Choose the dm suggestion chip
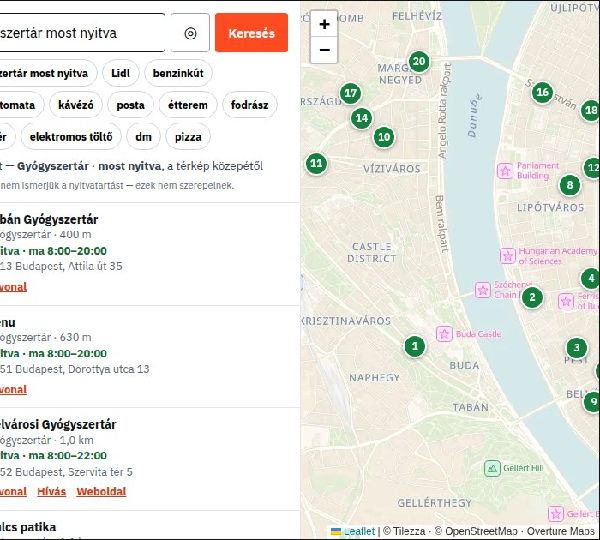The image size is (600, 540). pos(143,137)
